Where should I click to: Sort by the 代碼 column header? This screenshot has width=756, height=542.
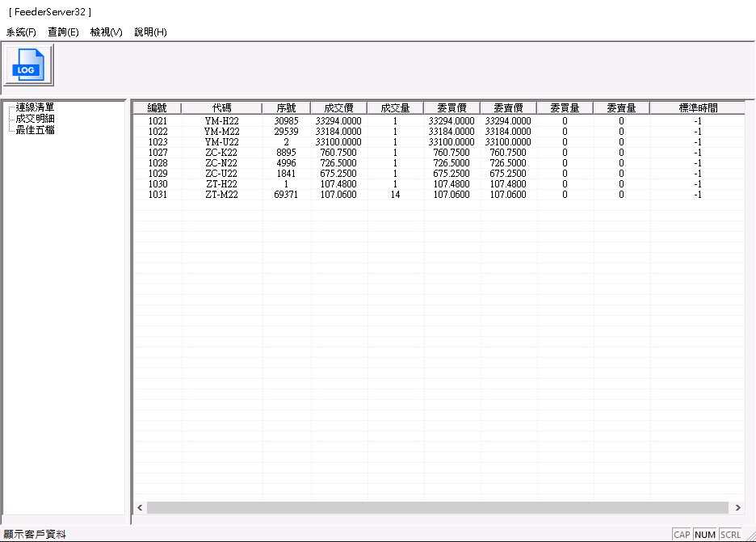coord(222,108)
